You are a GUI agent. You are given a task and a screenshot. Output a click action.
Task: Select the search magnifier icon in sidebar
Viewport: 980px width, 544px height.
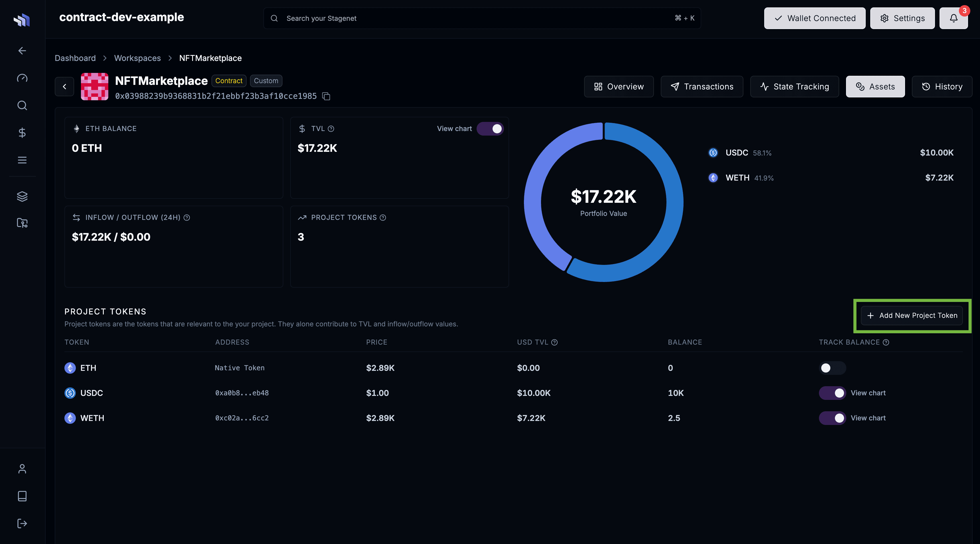[x=22, y=105]
